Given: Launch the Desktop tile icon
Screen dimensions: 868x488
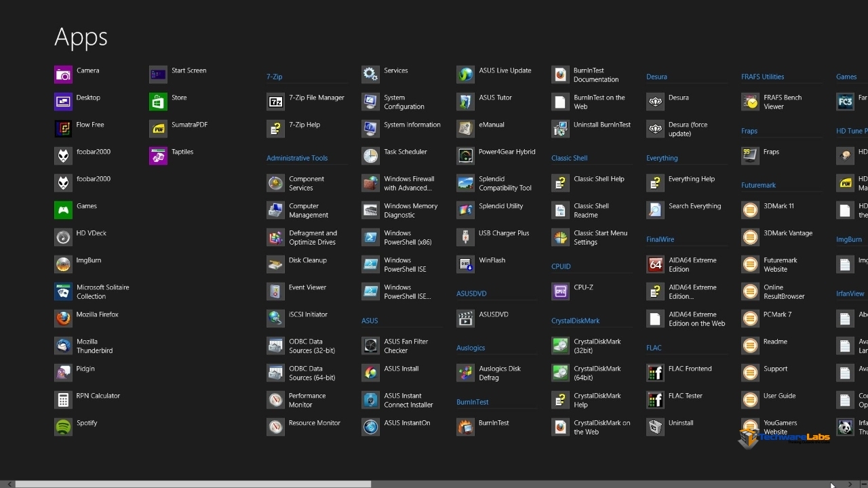Looking at the screenshot, I should [63, 102].
